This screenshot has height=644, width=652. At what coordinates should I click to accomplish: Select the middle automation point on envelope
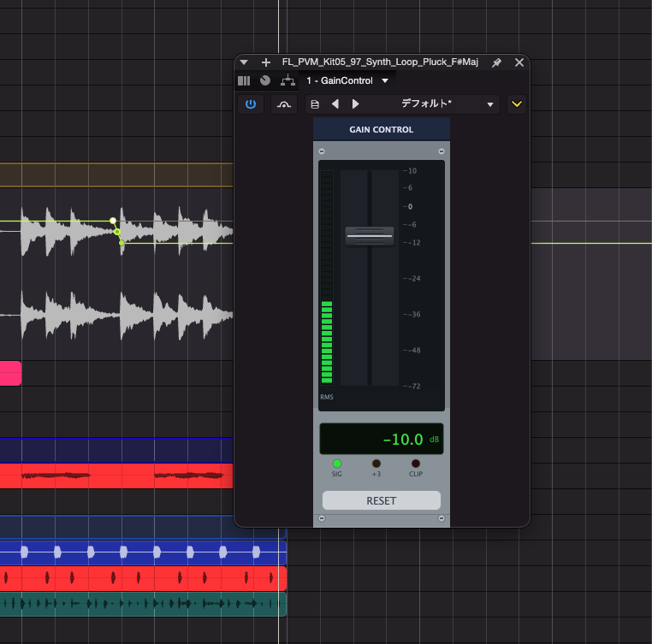pos(117,232)
